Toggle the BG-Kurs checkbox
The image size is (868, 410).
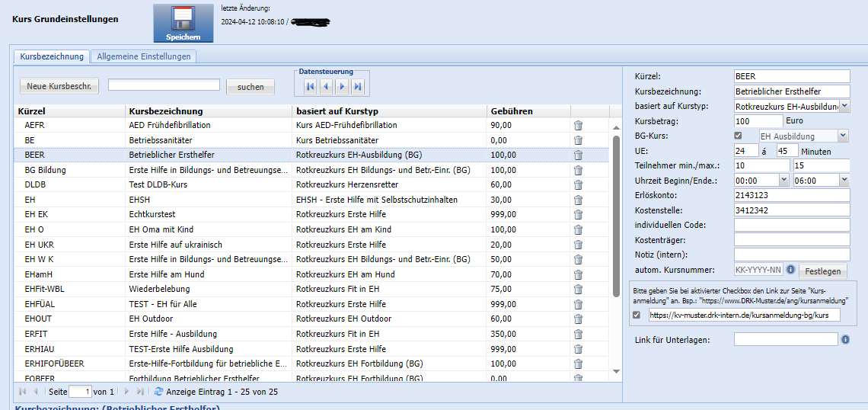point(737,136)
